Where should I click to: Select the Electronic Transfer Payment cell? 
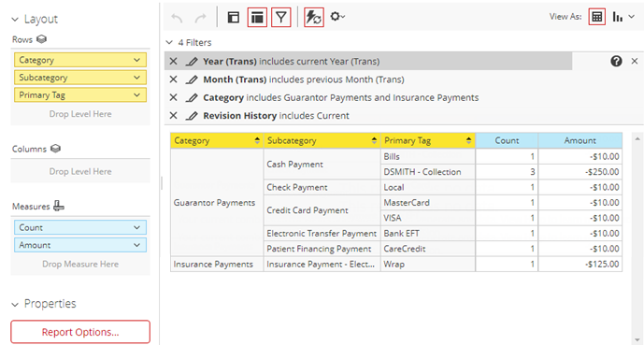coord(322,234)
